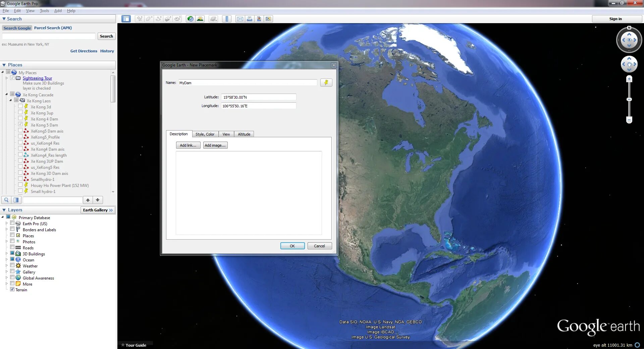Click the Print toolbar icon

click(x=250, y=19)
